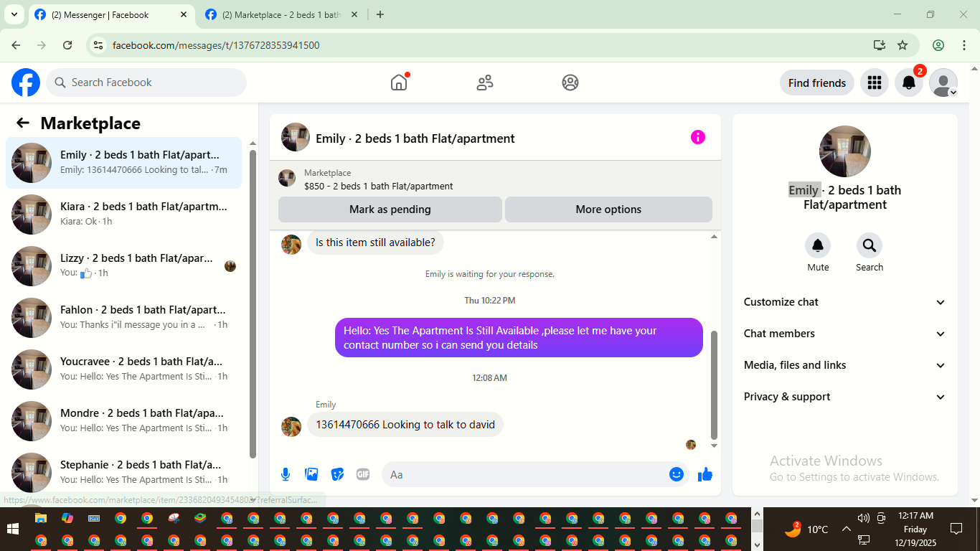
Task: Show hidden system tray icons chevron
Action: tap(846, 529)
